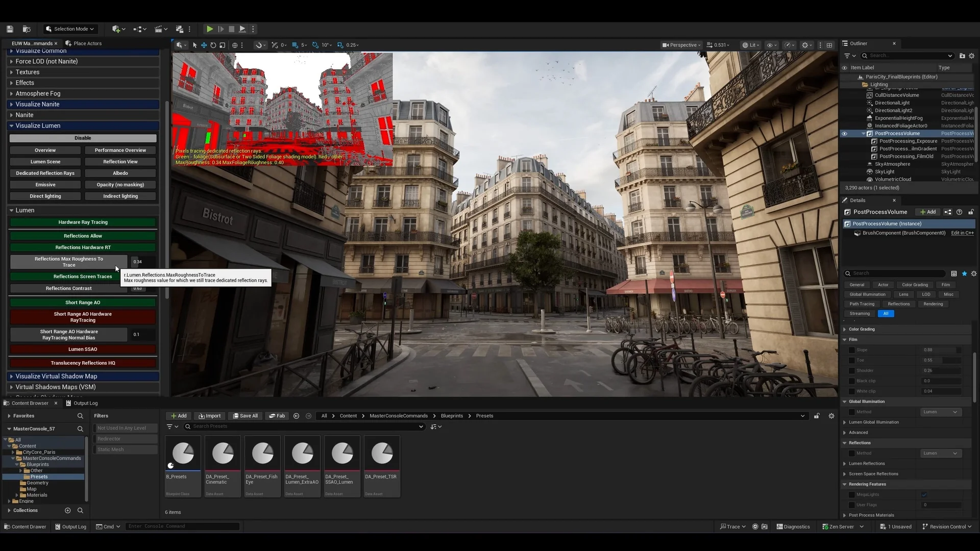Enable the Slope override checkbox
Image resolution: width=980 pixels, height=551 pixels.
click(851, 350)
